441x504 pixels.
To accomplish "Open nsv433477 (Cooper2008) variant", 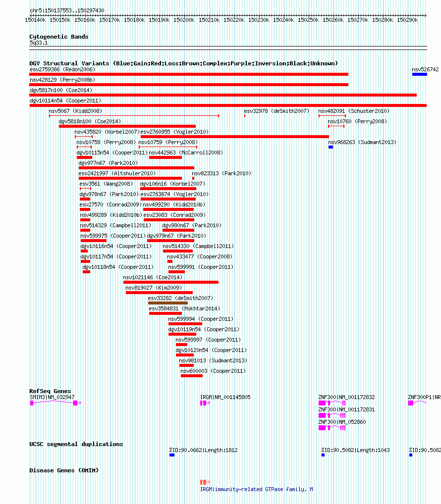I will pyautogui.click(x=199, y=256).
